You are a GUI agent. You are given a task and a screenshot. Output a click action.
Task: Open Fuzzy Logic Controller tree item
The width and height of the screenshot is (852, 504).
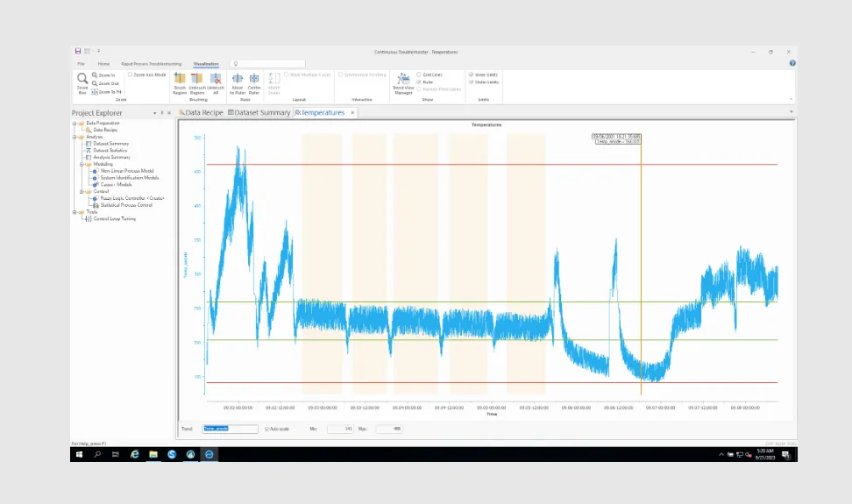coord(132,198)
